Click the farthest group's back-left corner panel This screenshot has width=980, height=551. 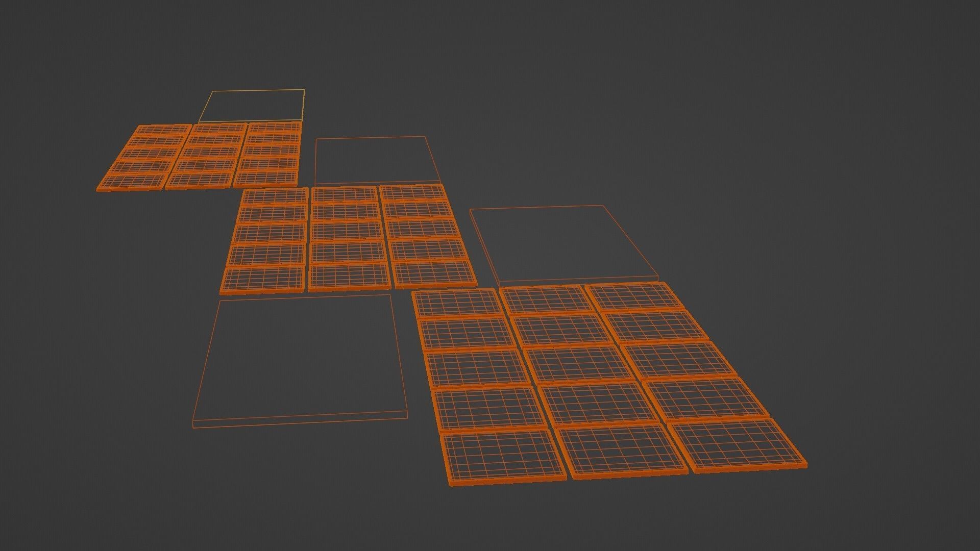(163, 130)
